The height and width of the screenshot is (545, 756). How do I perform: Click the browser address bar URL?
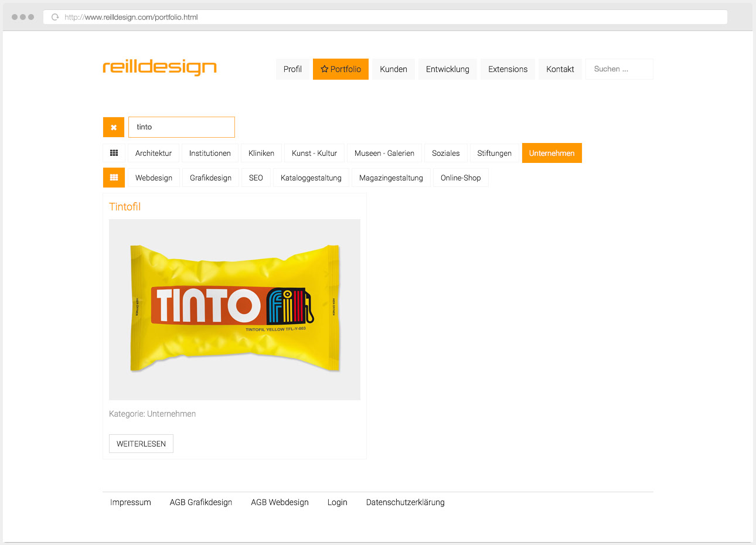pyautogui.click(x=131, y=17)
